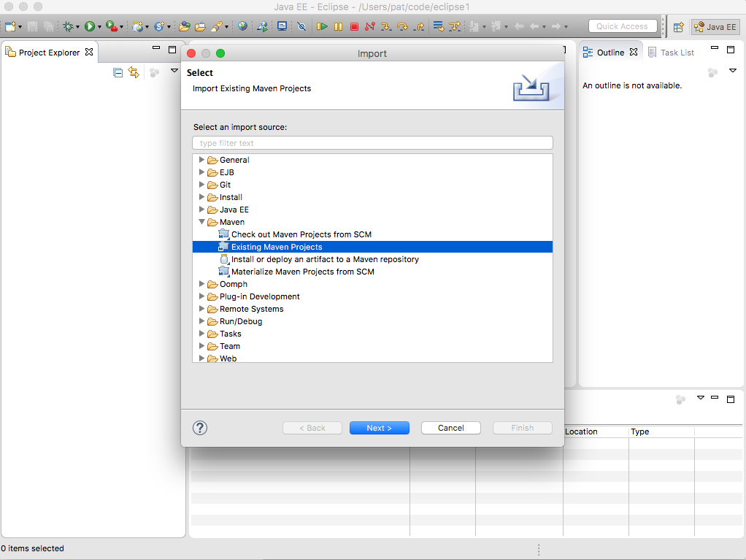Click the help question mark icon
Screen dimensions: 746x560
[200, 428]
